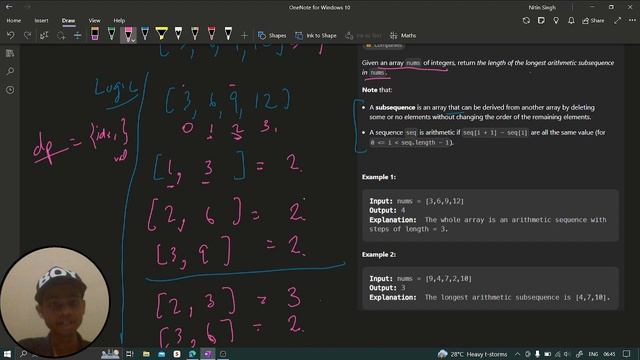Choose the Insert or Remove Space tool
This screenshot has height=360, width=640.
click(x=78, y=36)
